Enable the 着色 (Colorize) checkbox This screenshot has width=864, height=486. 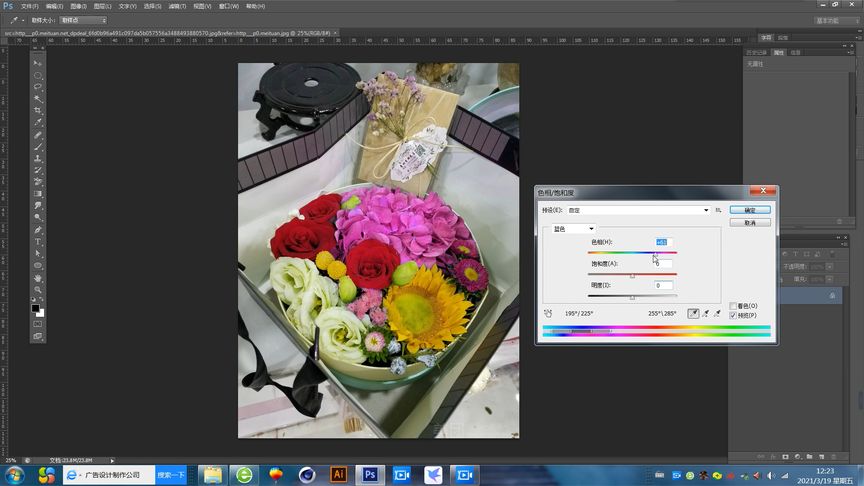click(733, 306)
